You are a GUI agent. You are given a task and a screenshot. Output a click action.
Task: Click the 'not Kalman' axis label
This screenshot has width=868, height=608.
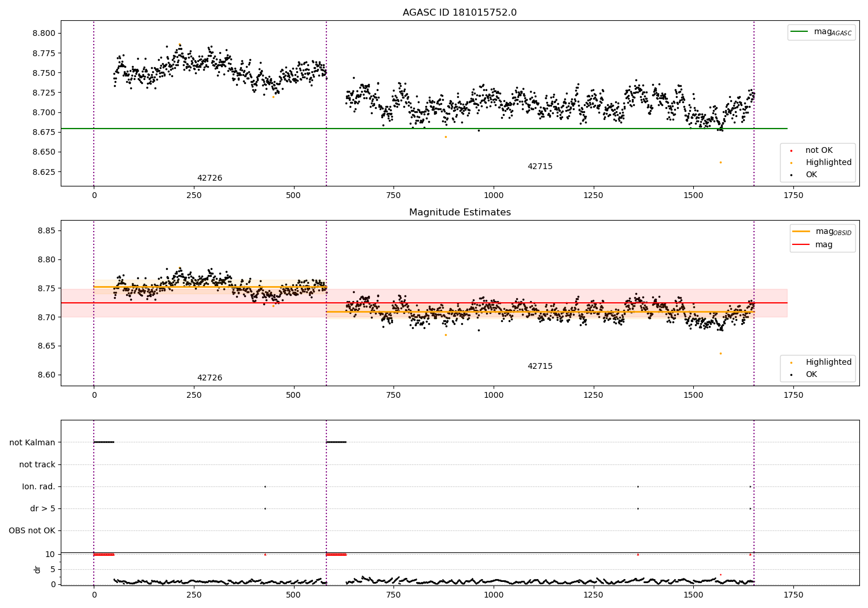[x=32, y=443]
